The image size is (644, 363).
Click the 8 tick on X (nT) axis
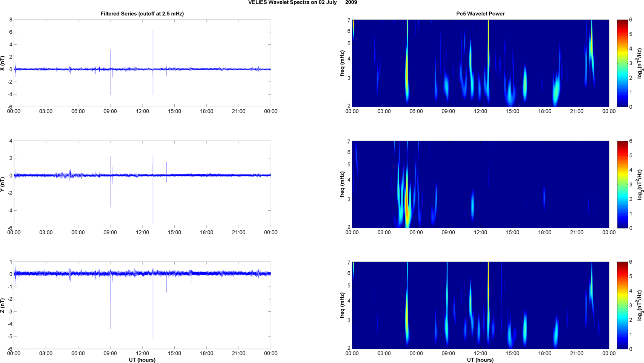click(x=11, y=20)
